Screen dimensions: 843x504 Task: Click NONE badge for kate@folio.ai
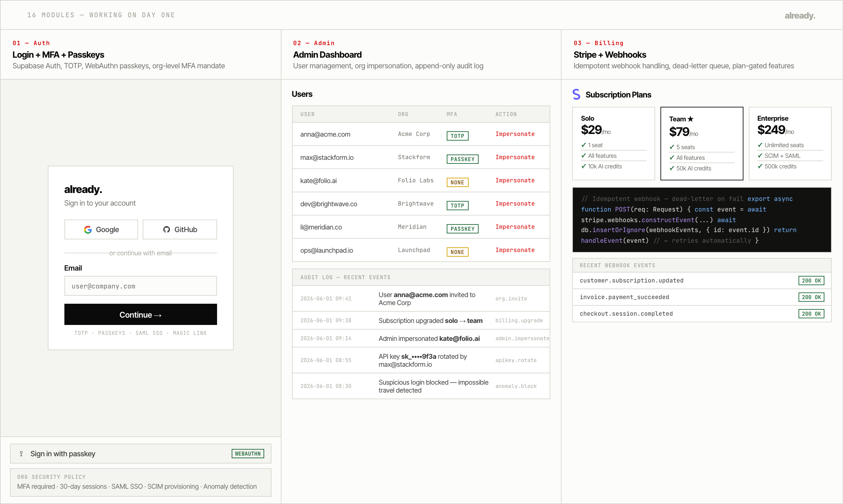458,182
